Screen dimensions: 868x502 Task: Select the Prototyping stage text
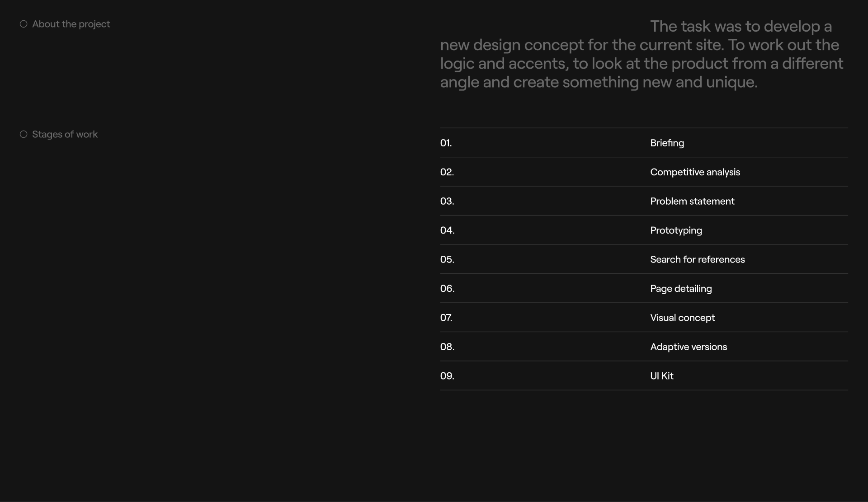click(676, 230)
